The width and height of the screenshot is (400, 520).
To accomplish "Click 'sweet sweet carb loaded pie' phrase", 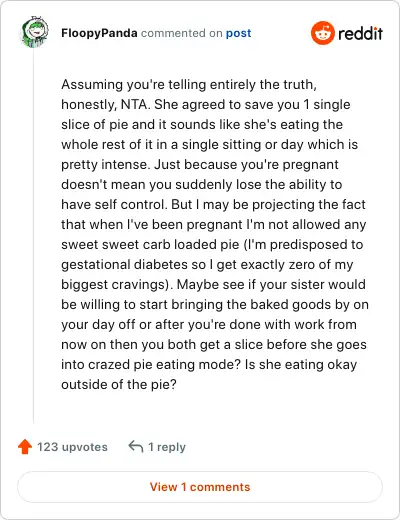I will point(150,244).
